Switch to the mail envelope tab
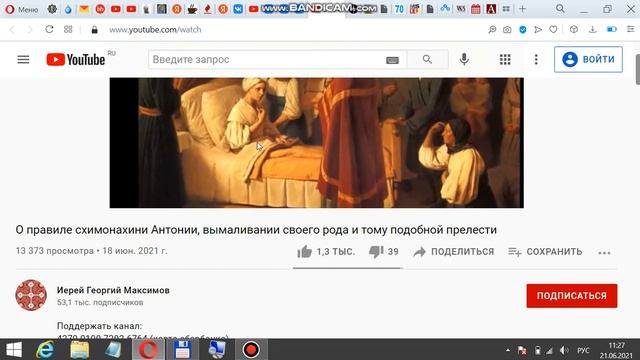 tap(84, 9)
